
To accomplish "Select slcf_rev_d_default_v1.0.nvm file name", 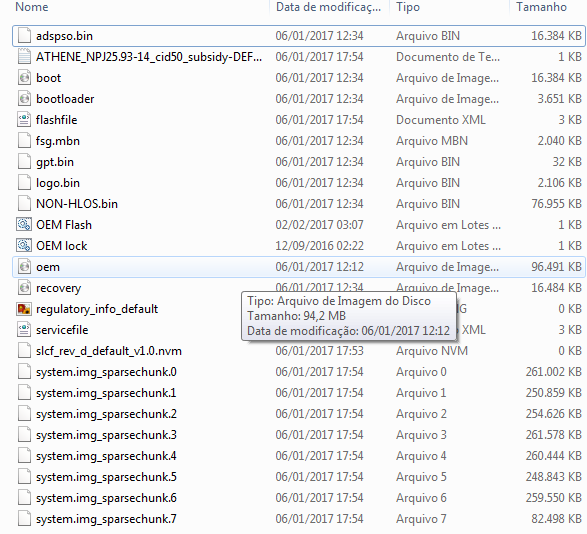I will tap(109, 351).
